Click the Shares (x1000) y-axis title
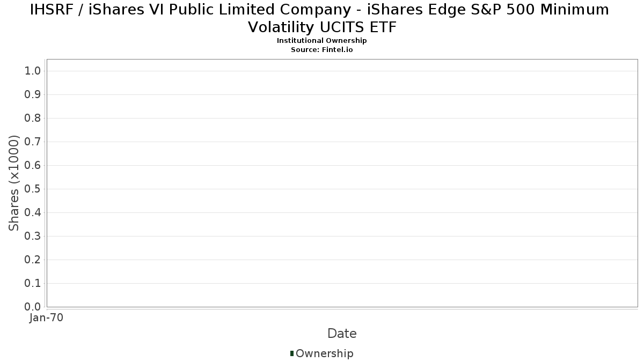The height and width of the screenshot is (362, 644). [14, 183]
